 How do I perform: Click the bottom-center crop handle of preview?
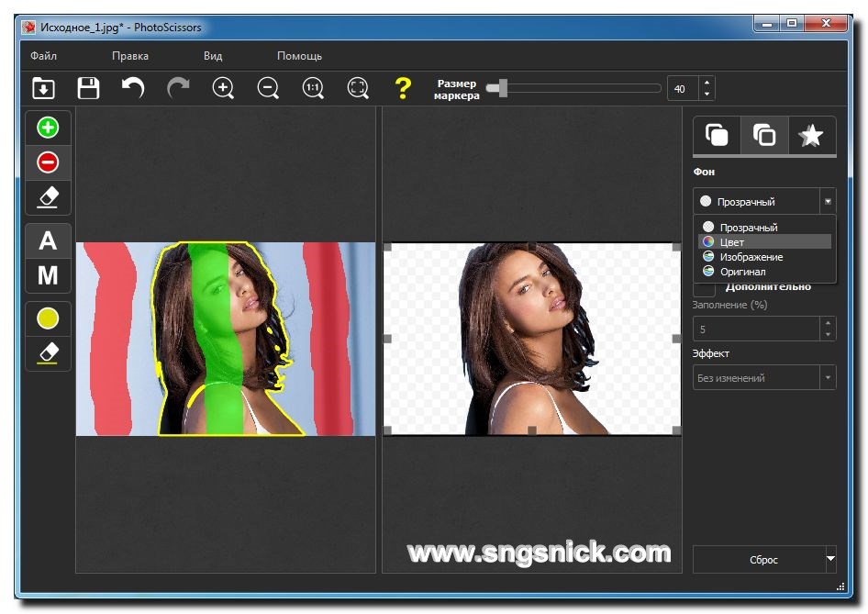(532, 430)
